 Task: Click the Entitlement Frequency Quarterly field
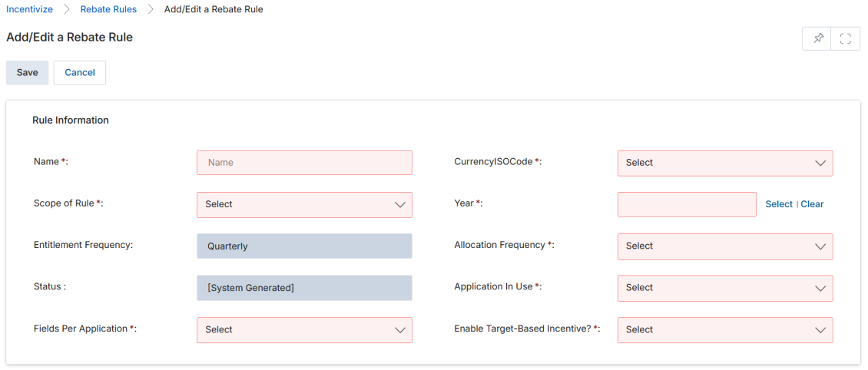(304, 246)
